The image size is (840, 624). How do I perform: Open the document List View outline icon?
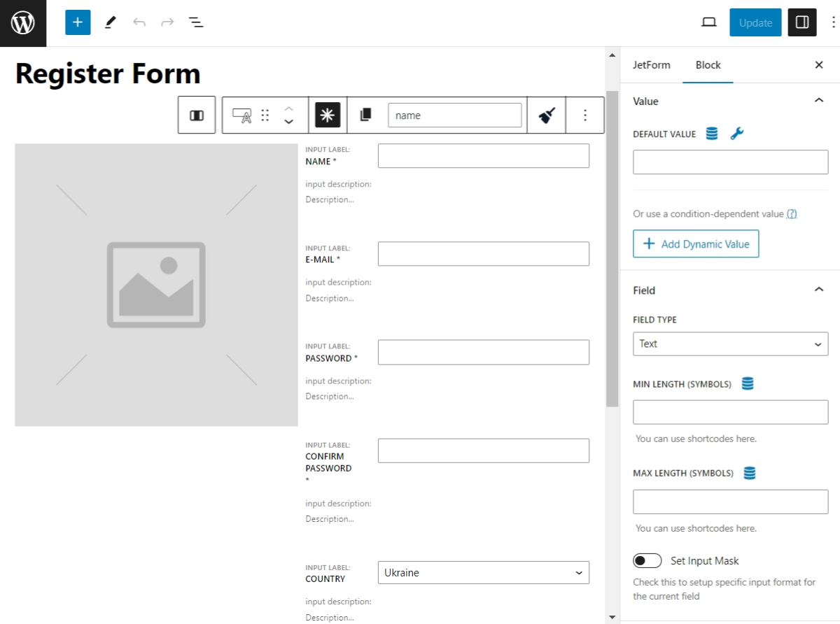click(x=196, y=22)
